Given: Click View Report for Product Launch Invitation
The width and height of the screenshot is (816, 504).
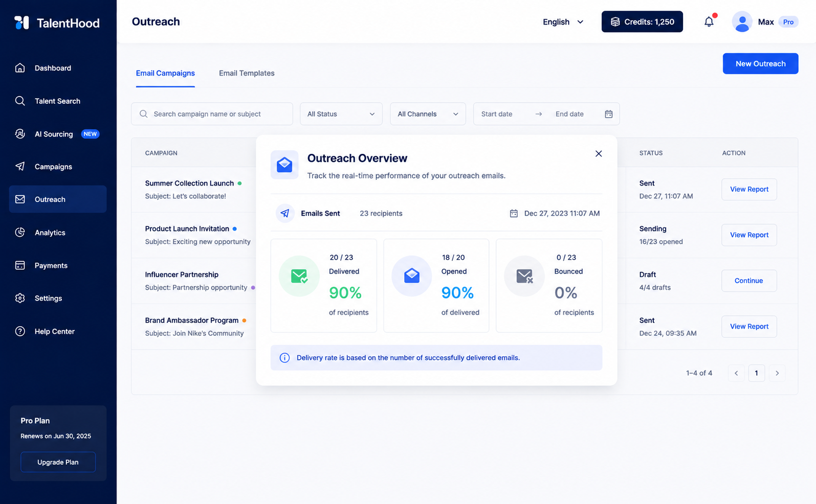Looking at the screenshot, I should pos(749,235).
